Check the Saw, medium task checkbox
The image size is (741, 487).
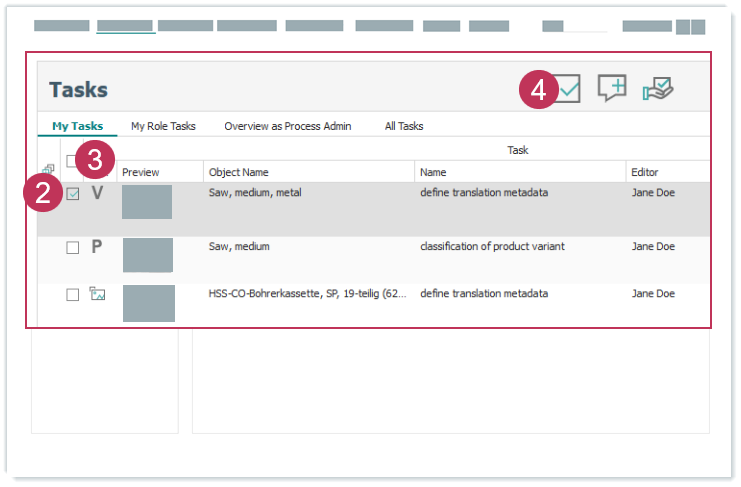click(73, 248)
